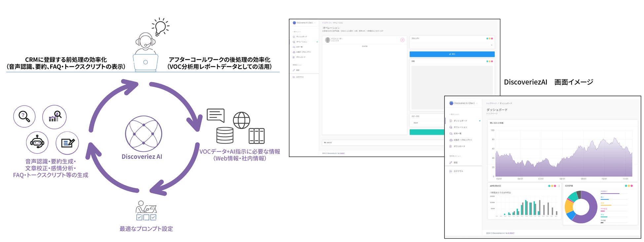
Task: Click pink dot on 応対評価 card
Action: coord(631,186)
